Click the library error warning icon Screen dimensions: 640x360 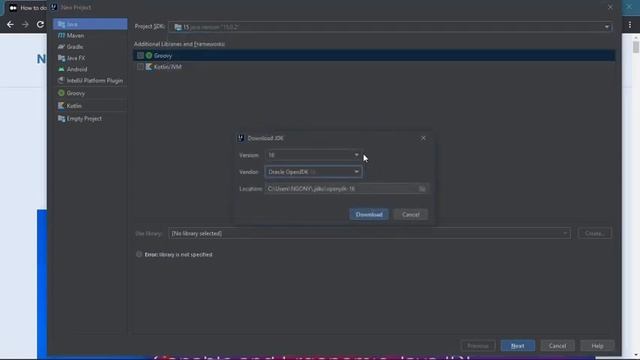coord(139,254)
